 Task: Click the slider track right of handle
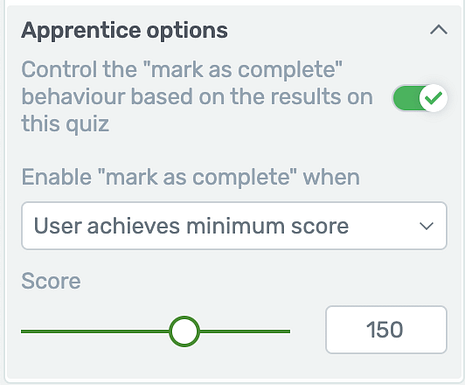click(245, 331)
